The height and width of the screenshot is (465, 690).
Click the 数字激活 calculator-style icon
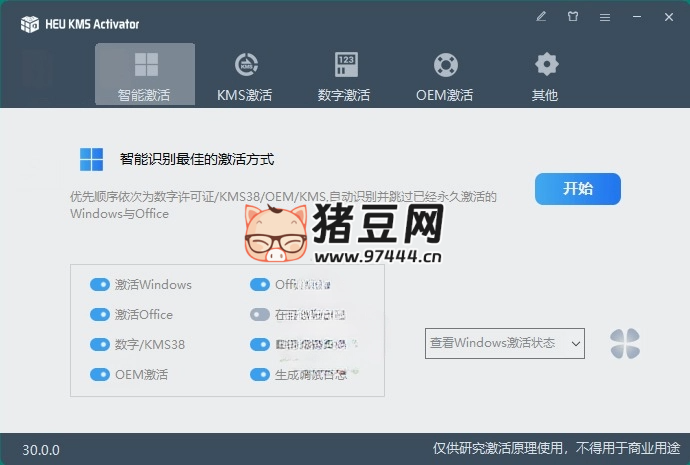point(345,66)
